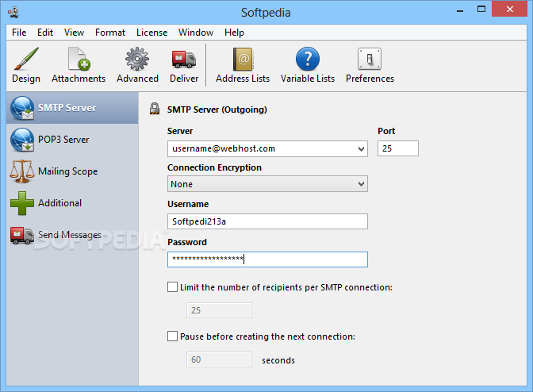Open Send Messages truck item

tap(72, 235)
